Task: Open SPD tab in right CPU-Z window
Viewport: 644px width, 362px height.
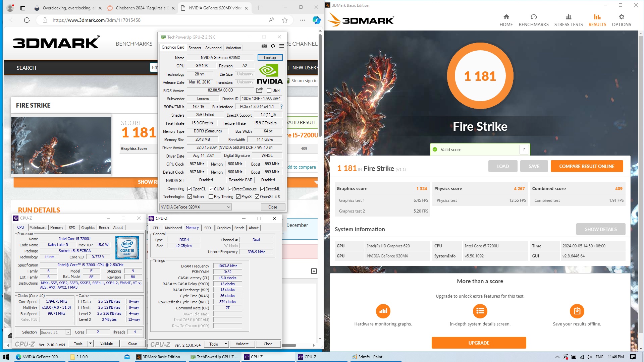Action: click(x=208, y=228)
